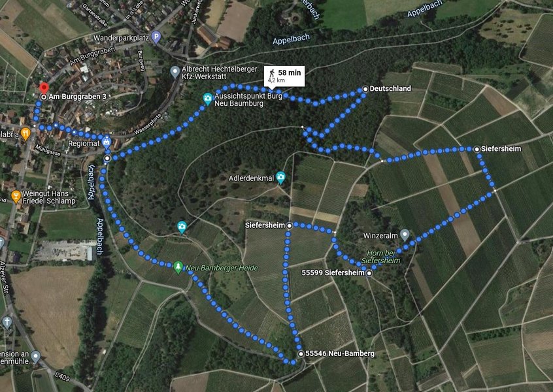This screenshot has height=392, width=553.
Task: Click the church cross marker near Alzeyer Str.
Action: pos(7,322)
